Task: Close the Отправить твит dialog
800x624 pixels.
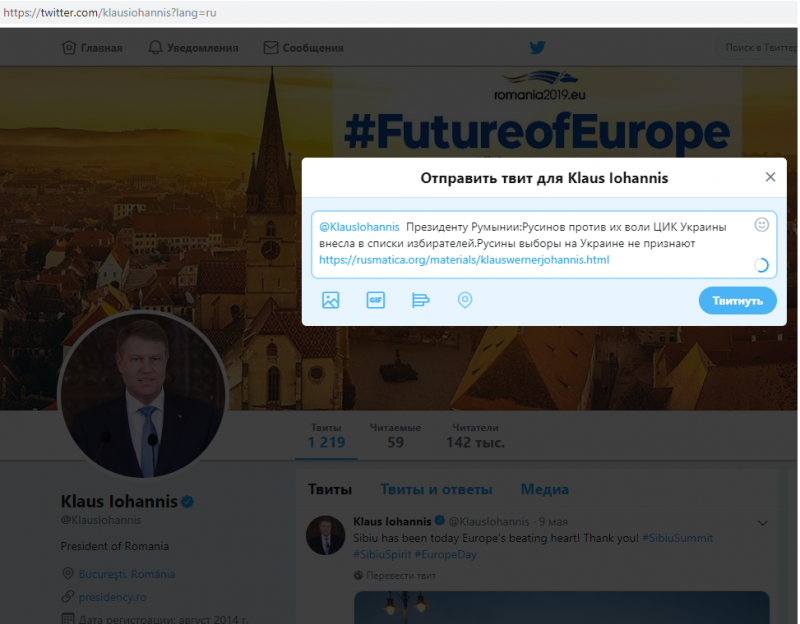Action: pyautogui.click(x=770, y=177)
